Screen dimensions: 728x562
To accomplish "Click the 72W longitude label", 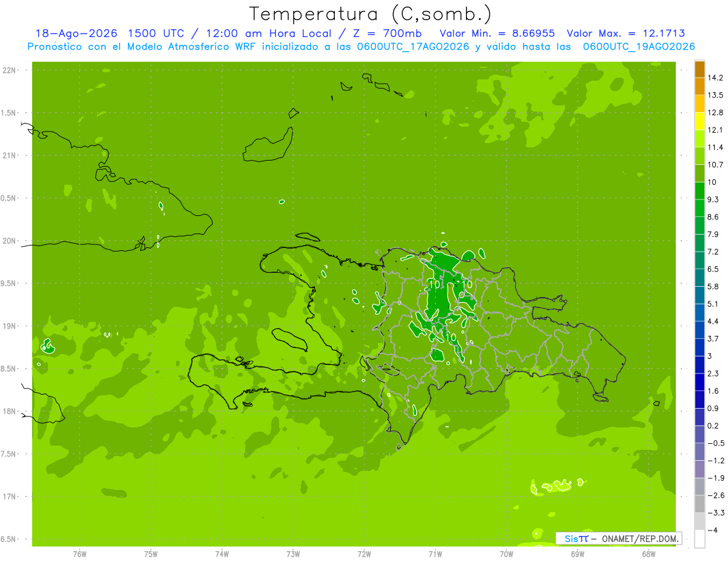I will (364, 554).
